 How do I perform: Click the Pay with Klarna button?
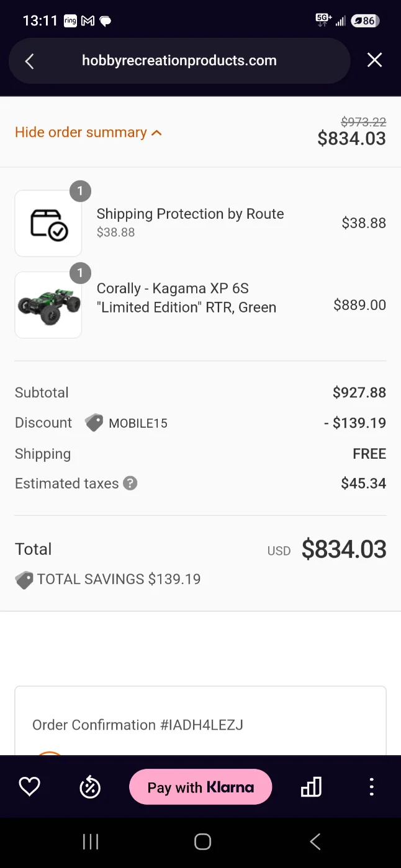coord(200,787)
